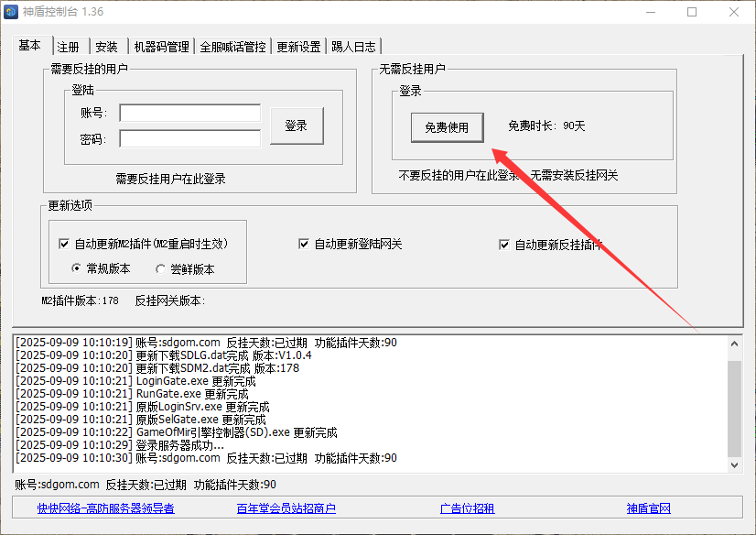Toggle 自动更新反挂插件 checkbox
This screenshot has height=535, width=756.
pos(504,245)
